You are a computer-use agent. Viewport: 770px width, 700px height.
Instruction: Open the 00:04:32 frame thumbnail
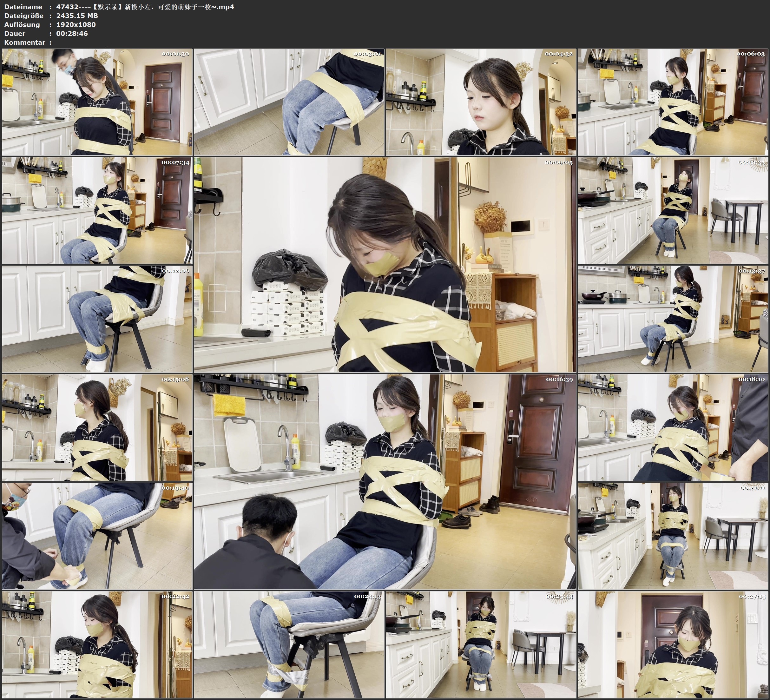tap(480, 102)
